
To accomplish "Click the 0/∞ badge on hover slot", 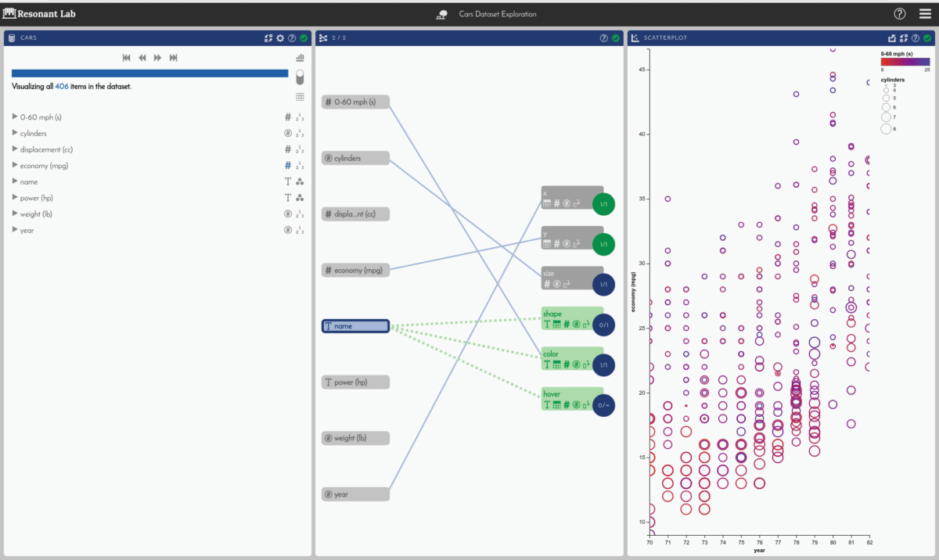I will tap(603, 405).
